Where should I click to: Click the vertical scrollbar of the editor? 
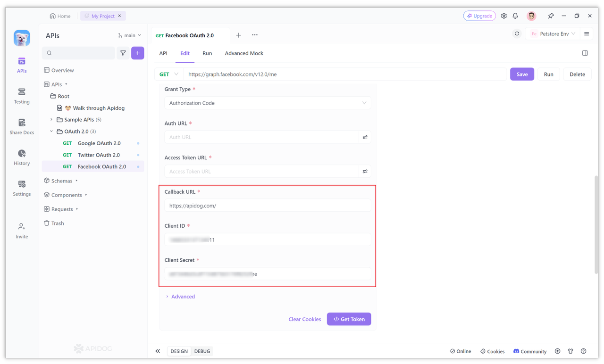click(596, 225)
